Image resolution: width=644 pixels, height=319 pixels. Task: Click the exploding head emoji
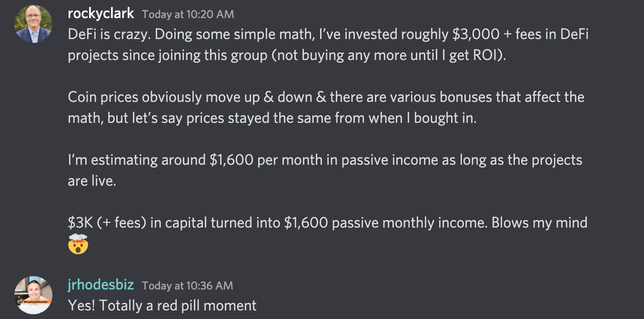click(78, 244)
